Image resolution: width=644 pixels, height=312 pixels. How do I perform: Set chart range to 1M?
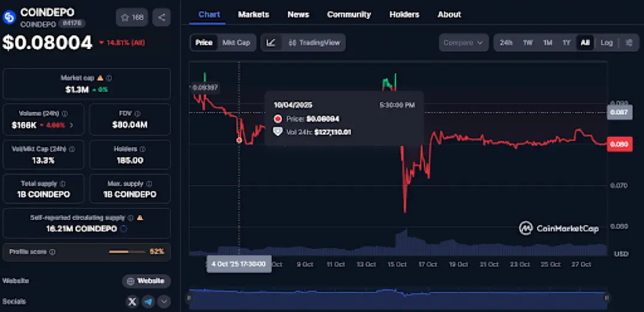click(x=548, y=42)
